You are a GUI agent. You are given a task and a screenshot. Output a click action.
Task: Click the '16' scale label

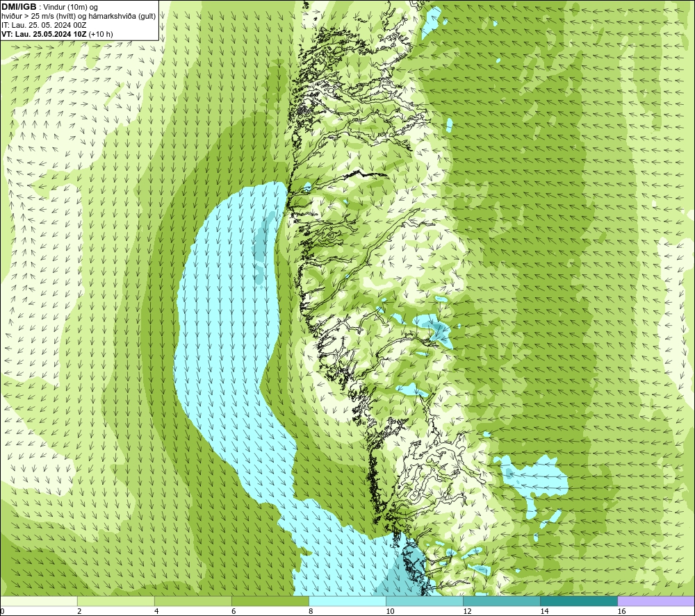621,612
